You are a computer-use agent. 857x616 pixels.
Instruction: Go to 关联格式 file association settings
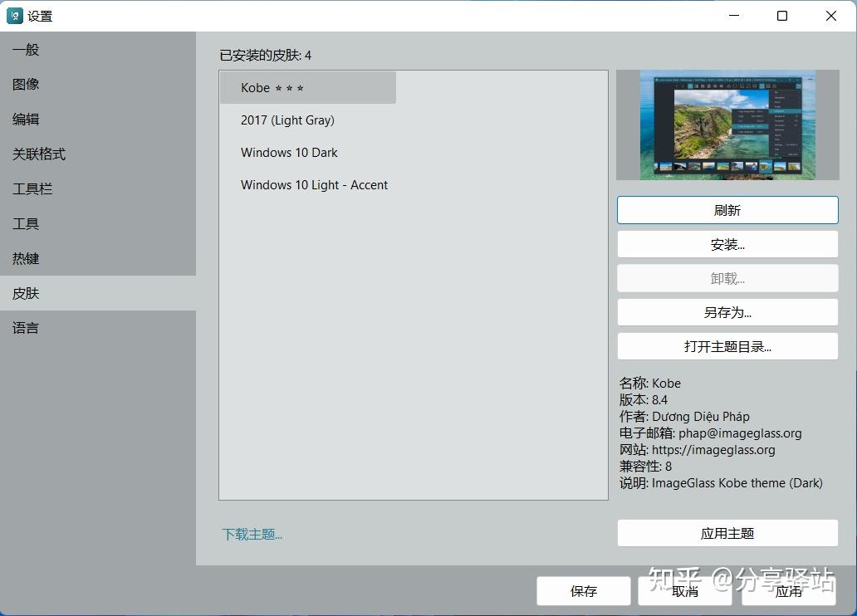[x=37, y=154]
